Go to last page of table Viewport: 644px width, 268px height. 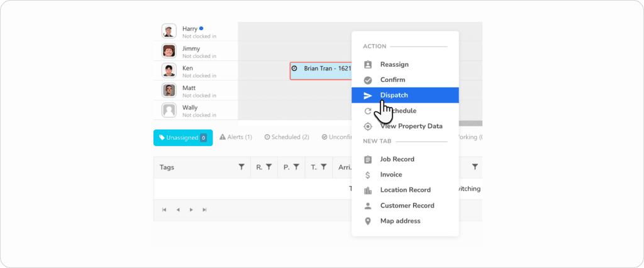point(204,210)
